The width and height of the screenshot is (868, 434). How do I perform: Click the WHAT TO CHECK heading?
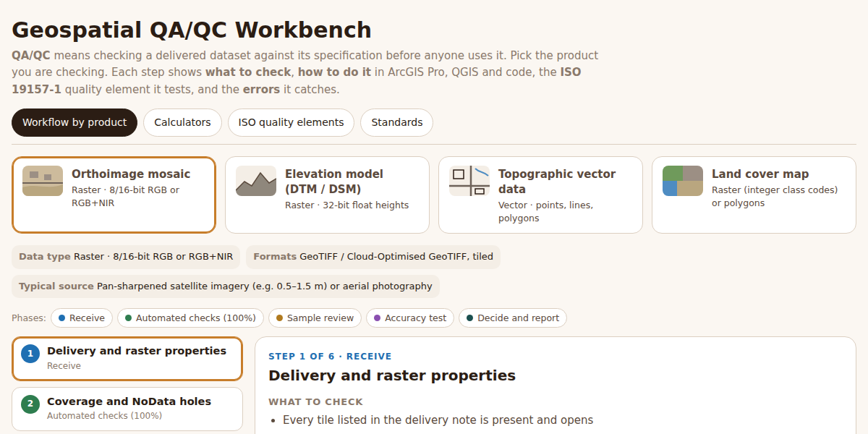coord(315,402)
